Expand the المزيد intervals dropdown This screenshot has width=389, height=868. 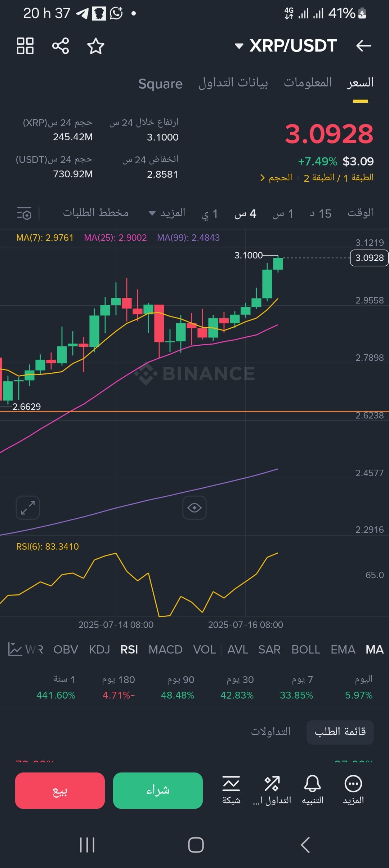[x=167, y=213]
